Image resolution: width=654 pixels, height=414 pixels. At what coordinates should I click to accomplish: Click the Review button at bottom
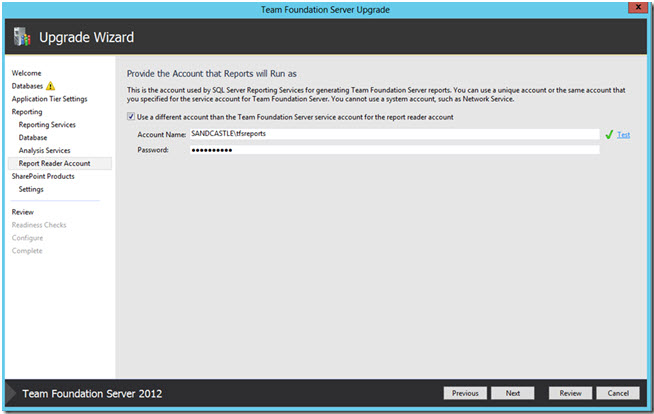point(570,393)
